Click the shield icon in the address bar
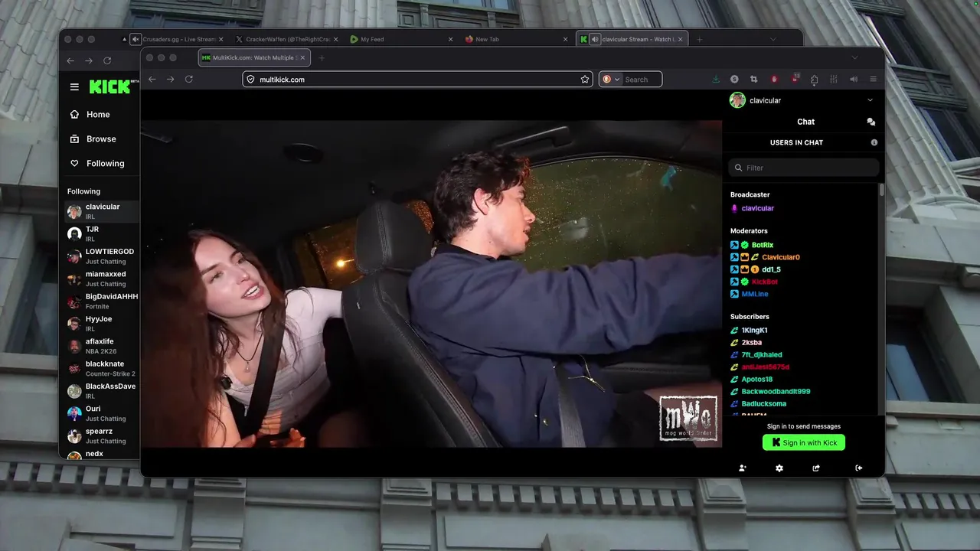980x551 pixels. [250, 79]
